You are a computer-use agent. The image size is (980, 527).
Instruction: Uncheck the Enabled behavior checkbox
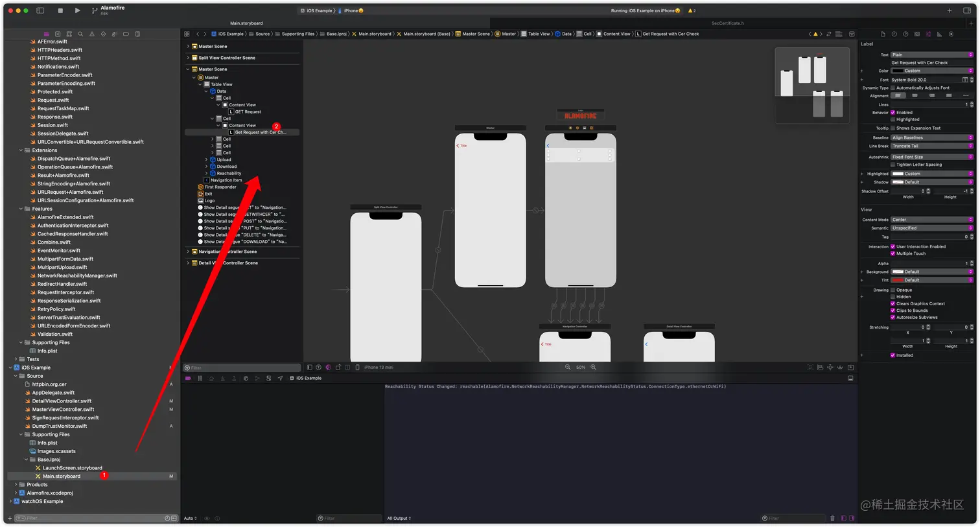click(892, 112)
